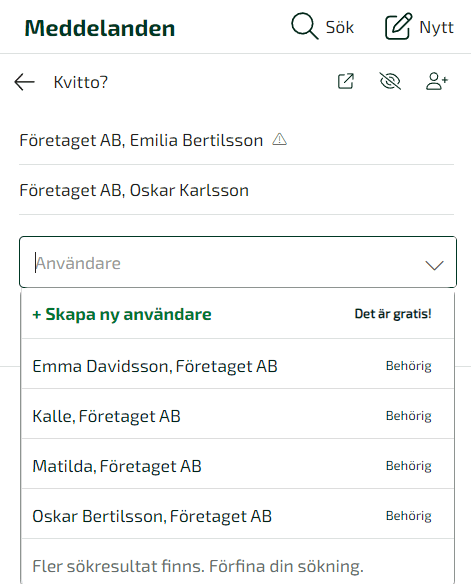The height and width of the screenshot is (584, 471).
Task: Open conversation in external window icon
Action: click(346, 82)
